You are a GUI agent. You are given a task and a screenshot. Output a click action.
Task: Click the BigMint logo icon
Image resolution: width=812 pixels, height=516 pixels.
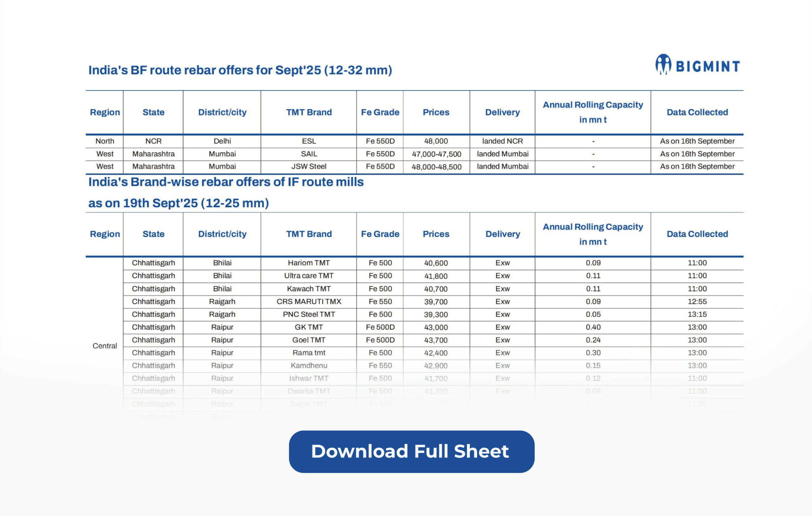coord(663,64)
